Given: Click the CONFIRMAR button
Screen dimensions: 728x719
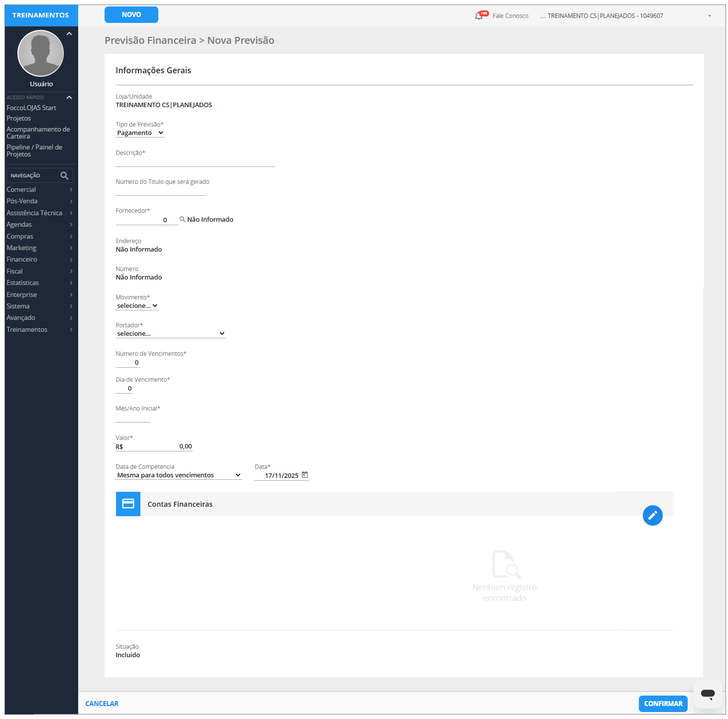Looking at the screenshot, I should (663, 704).
